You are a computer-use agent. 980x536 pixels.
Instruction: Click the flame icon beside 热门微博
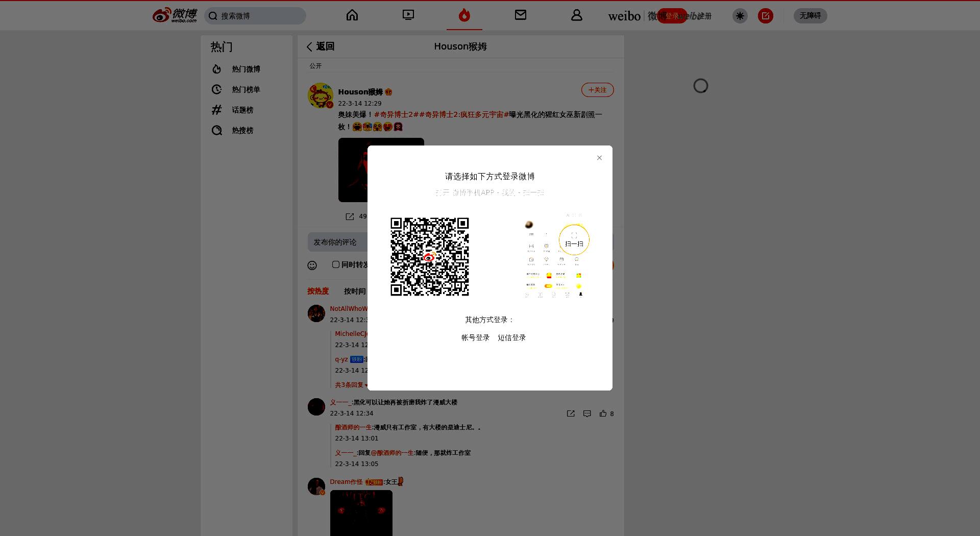point(217,69)
